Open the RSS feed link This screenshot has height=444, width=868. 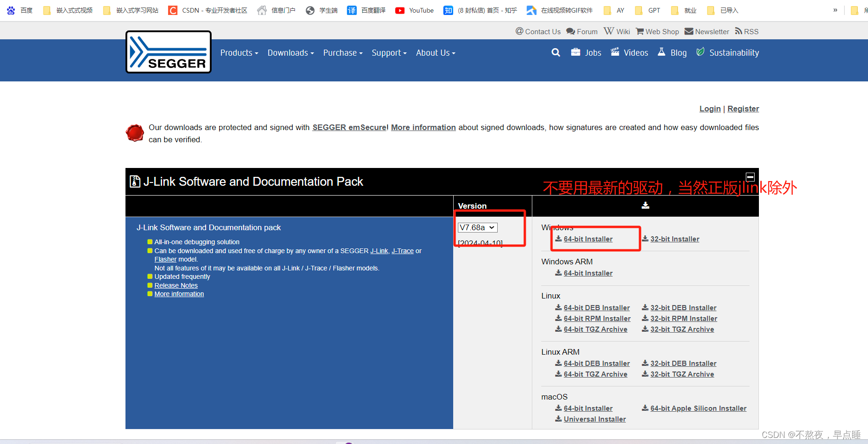(x=747, y=31)
